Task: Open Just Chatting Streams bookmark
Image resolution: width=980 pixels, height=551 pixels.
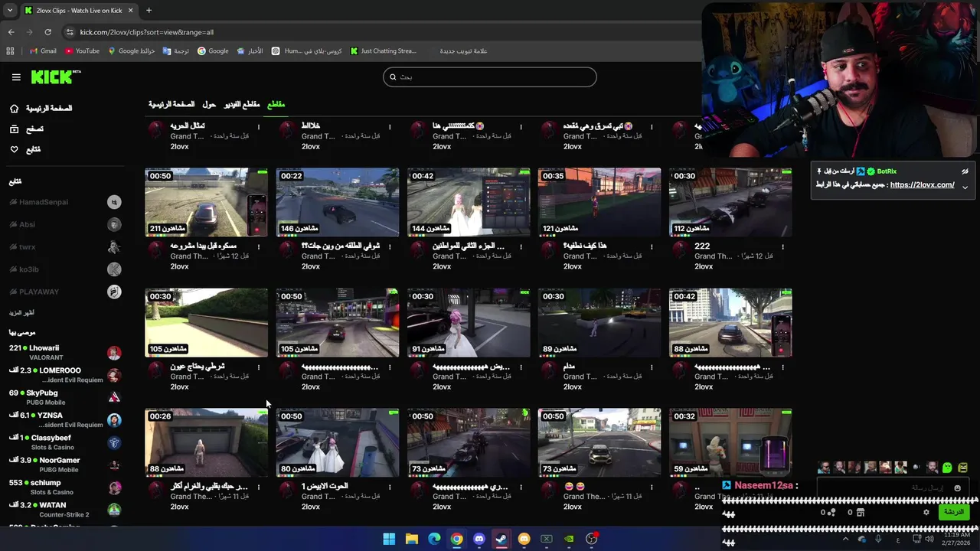Action: coord(384,51)
